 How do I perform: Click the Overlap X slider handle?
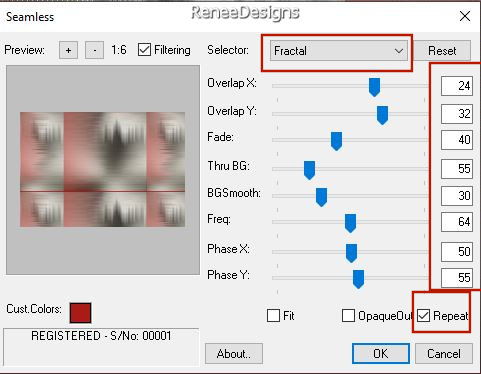click(x=374, y=87)
